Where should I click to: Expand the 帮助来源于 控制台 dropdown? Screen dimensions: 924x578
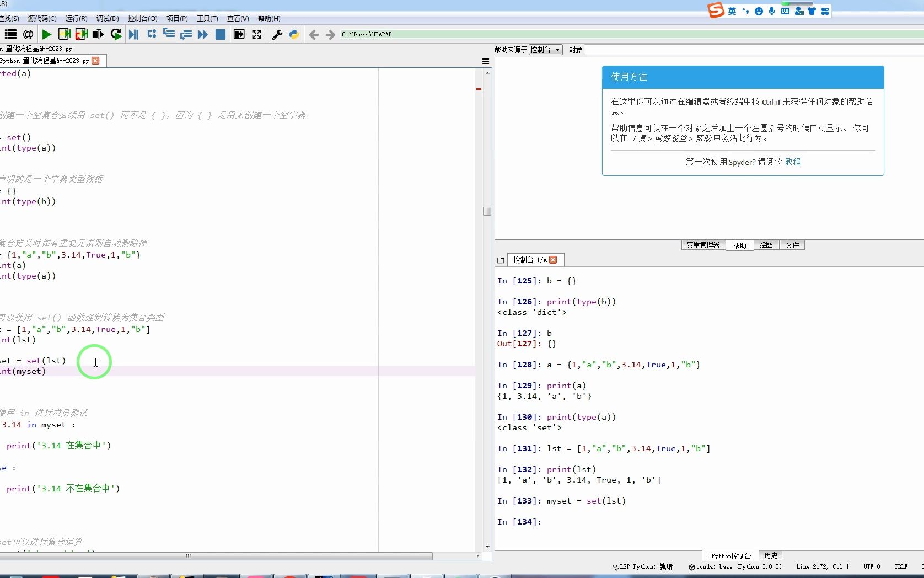pyautogui.click(x=545, y=50)
